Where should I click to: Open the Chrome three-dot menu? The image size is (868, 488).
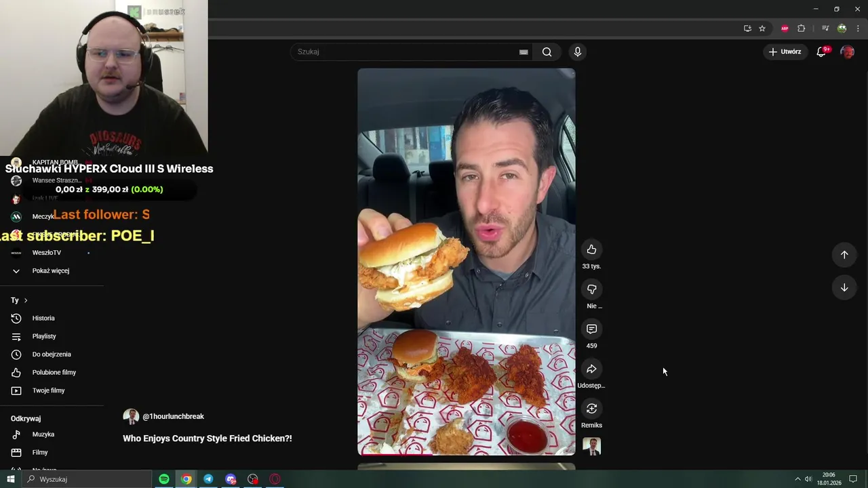tap(858, 28)
